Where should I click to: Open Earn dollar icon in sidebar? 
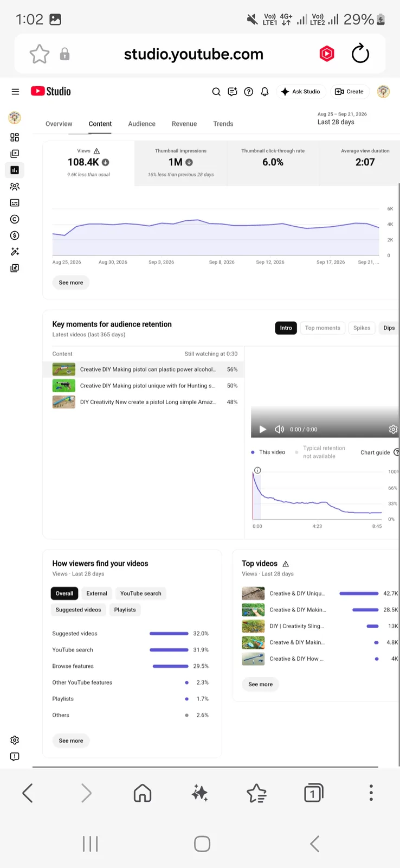tap(15, 235)
